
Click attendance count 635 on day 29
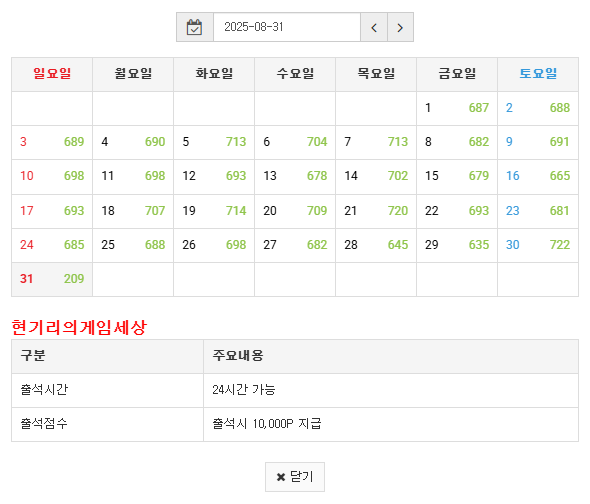[479, 245]
